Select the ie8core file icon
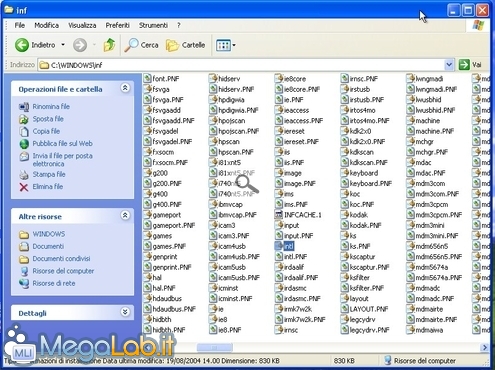 [x=279, y=79]
